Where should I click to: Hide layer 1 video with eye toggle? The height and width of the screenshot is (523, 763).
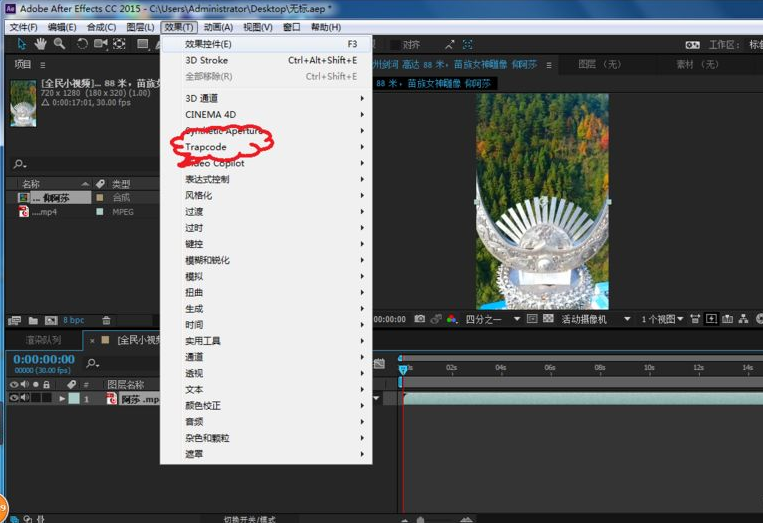14,398
